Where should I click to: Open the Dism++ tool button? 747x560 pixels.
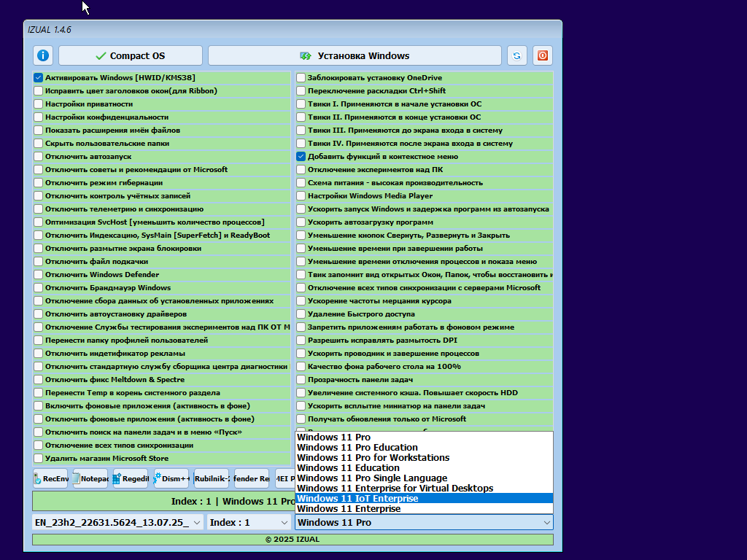(x=171, y=478)
